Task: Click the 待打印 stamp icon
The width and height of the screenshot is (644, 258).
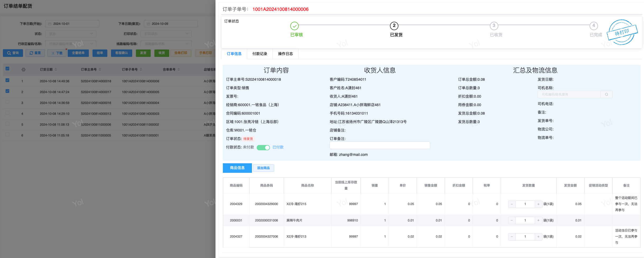Action: coord(622,33)
